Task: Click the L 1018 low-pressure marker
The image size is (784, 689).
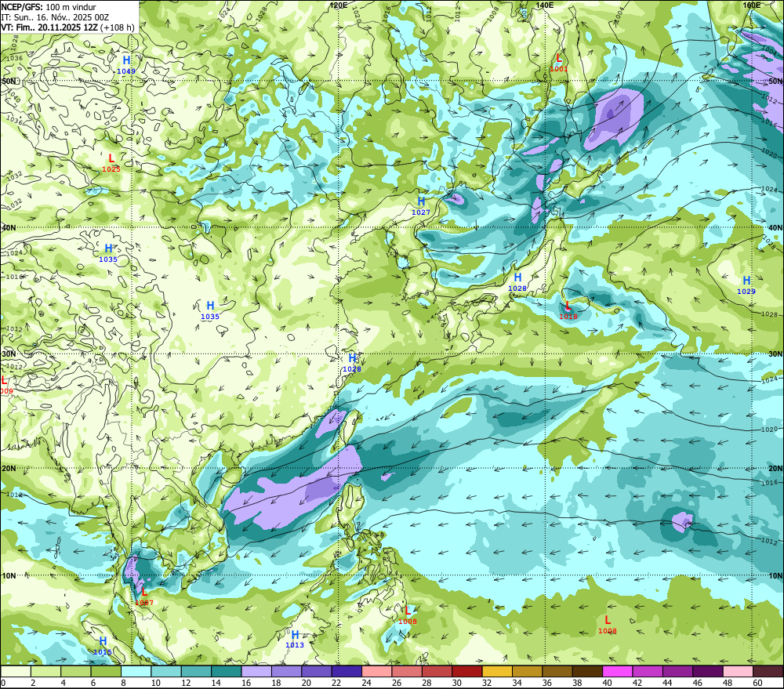Action: pos(568,310)
